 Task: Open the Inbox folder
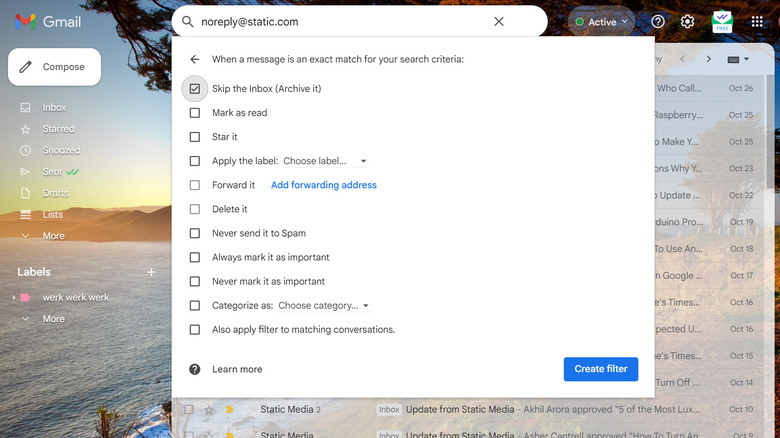[x=54, y=107]
